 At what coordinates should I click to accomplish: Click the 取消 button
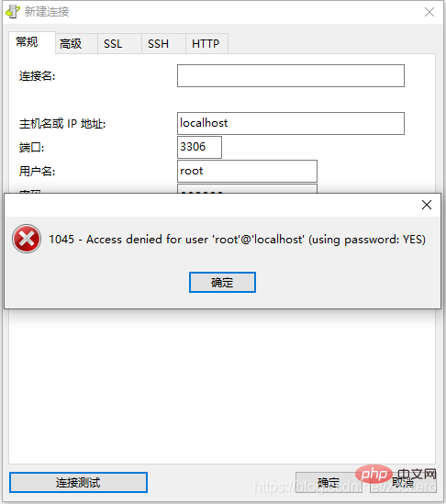pyautogui.click(x=402, y=483)
